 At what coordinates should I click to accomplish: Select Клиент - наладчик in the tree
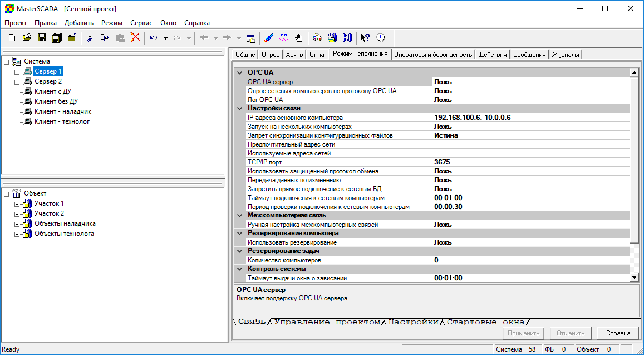pos(63,111)
